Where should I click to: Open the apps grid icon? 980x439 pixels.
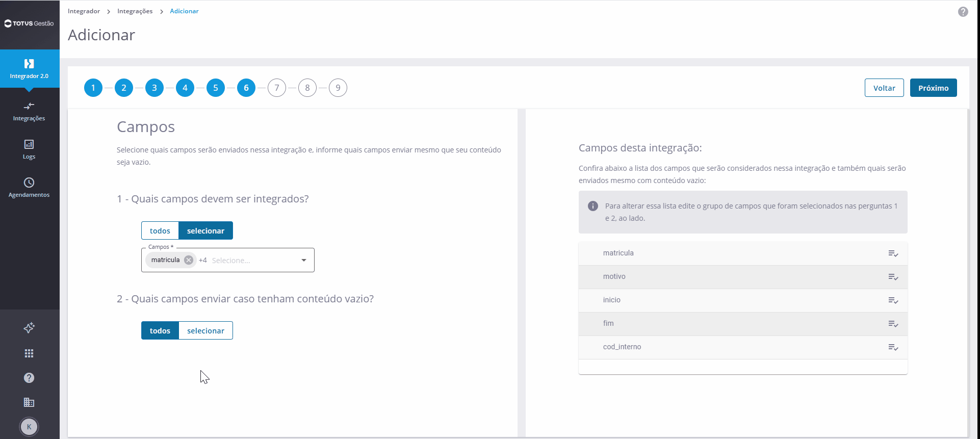click(x=29, y=353)
